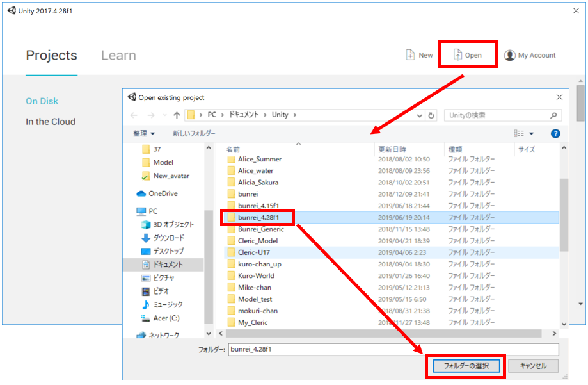The width and height of the screenshot is (588, 385).
Task: Click the フォルダーの選択 button
Action: 466,366
